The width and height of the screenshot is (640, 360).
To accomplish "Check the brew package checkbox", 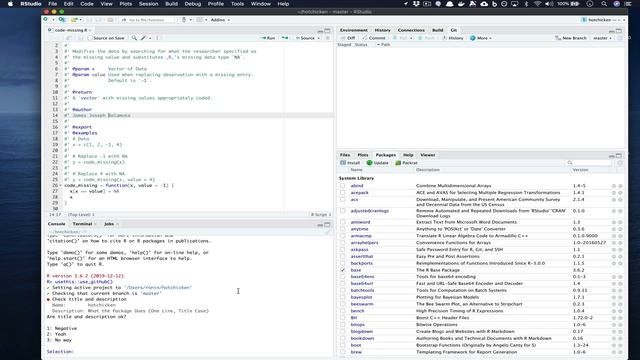I will click(342, 352).
